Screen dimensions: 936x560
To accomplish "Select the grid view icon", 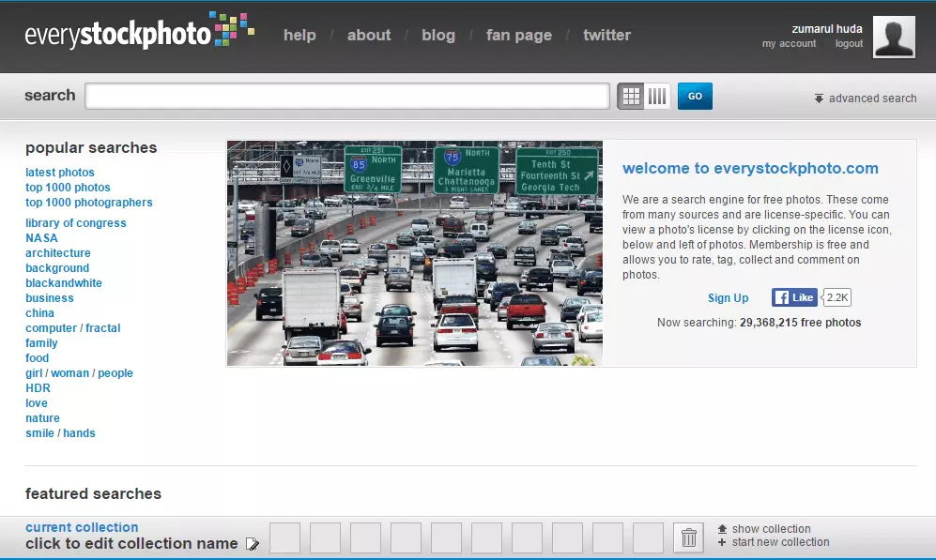I will point(631,96).
